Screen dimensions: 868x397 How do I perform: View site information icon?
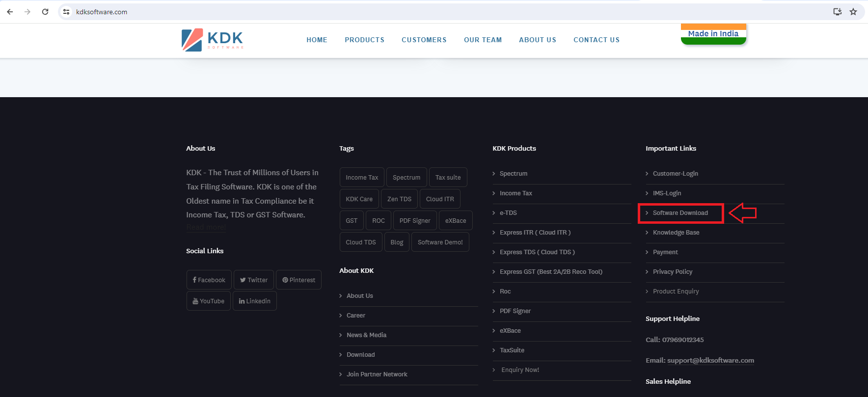(66, 12)
